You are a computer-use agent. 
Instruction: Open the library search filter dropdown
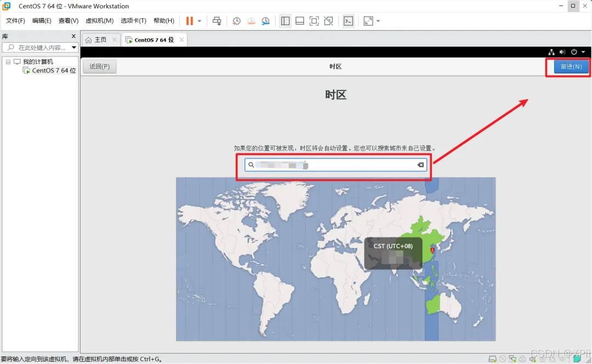pyautogui.click(x=74, y=48)
